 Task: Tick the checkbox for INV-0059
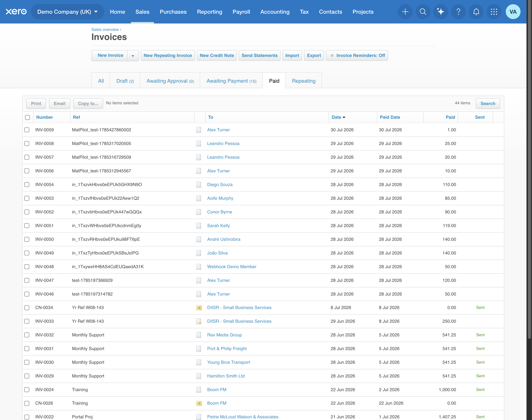[27, 130]
